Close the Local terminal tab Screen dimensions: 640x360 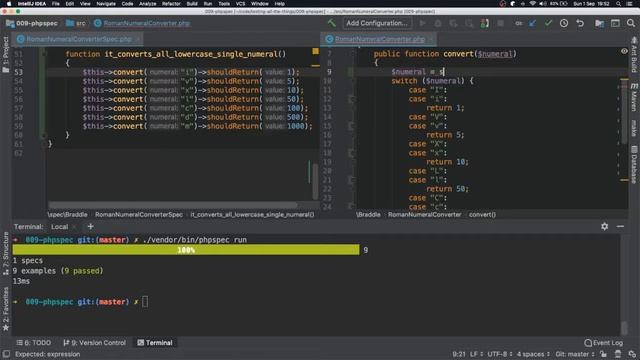point(74,227)
